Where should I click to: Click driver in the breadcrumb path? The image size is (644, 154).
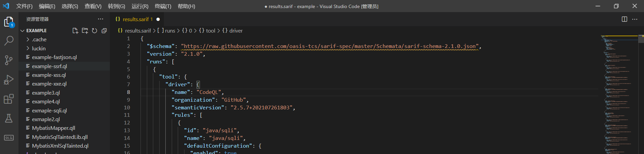coord(236,31)
